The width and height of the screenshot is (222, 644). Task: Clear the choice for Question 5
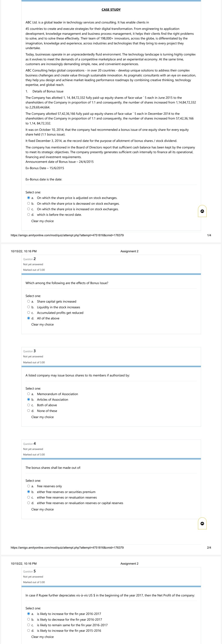click(42, 636)
